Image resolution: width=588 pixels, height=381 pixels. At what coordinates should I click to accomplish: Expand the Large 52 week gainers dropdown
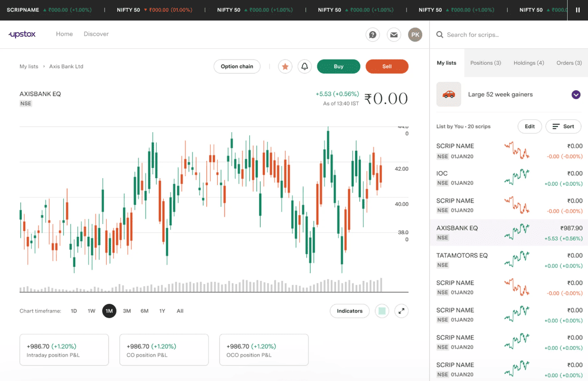coord(576,94)
